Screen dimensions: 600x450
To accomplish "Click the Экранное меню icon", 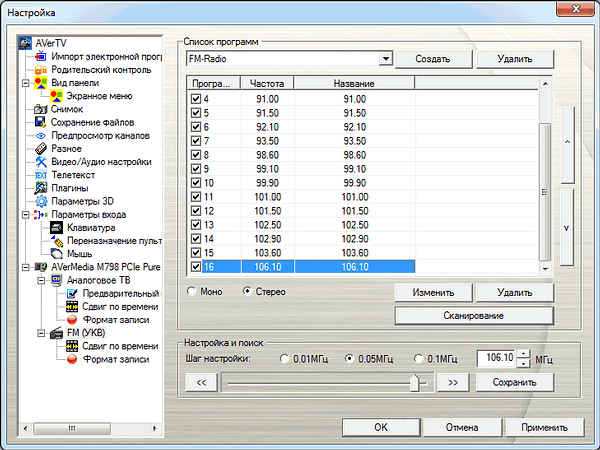I will tap(56, 96).
